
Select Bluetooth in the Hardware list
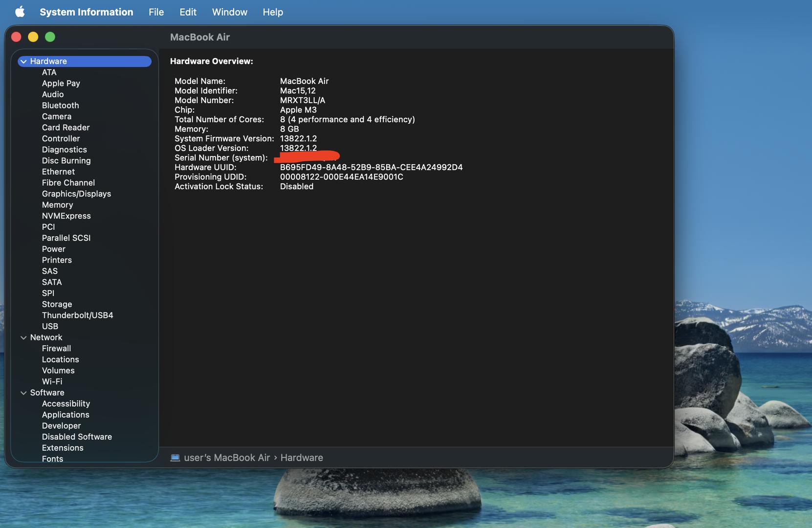coord(60,106)
